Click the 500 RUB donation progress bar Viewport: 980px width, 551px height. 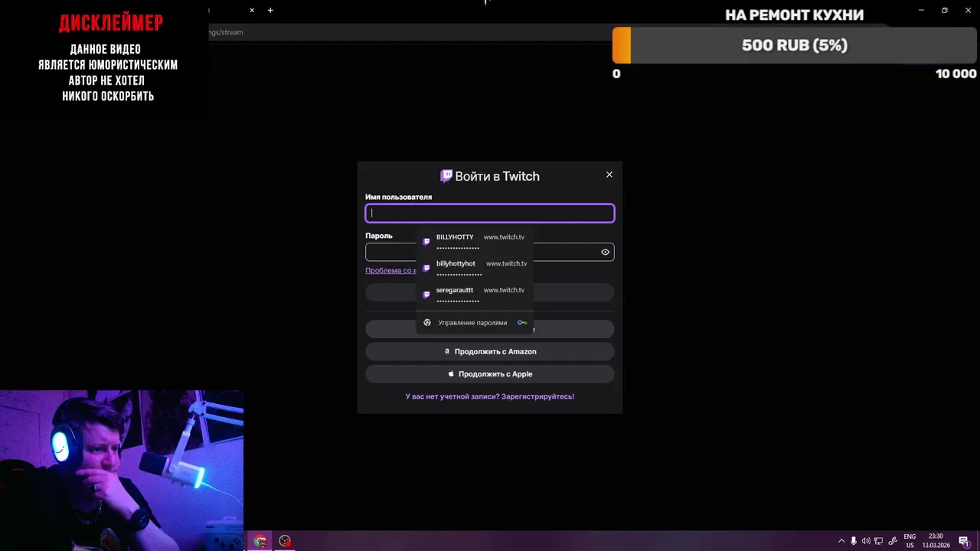(795, 45)
